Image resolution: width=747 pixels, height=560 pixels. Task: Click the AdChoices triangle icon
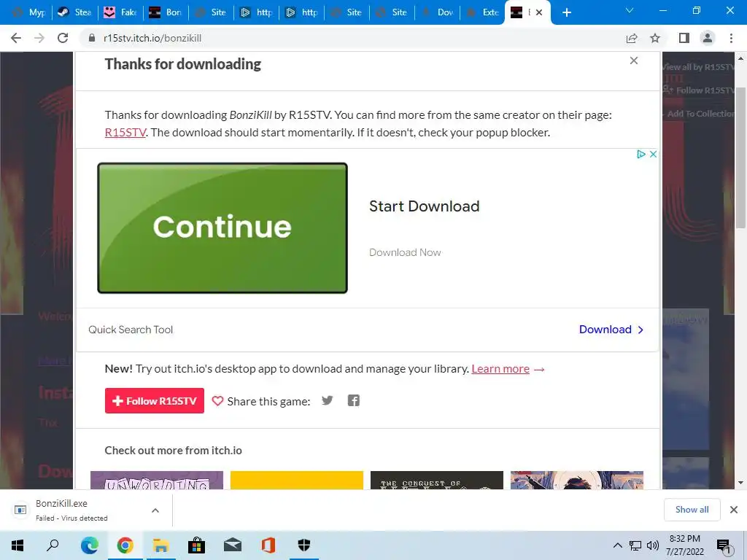click(641, 154)
